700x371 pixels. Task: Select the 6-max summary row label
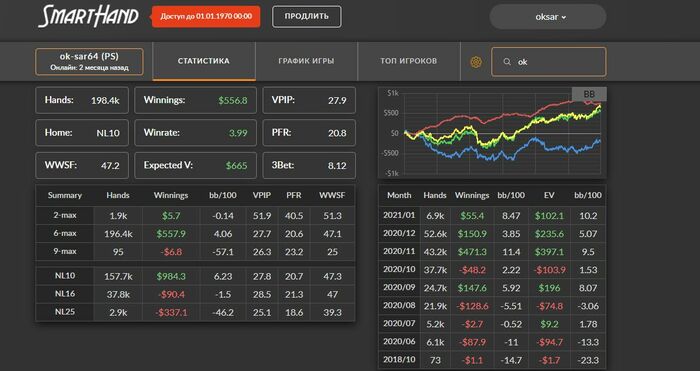tap(65, 233)
